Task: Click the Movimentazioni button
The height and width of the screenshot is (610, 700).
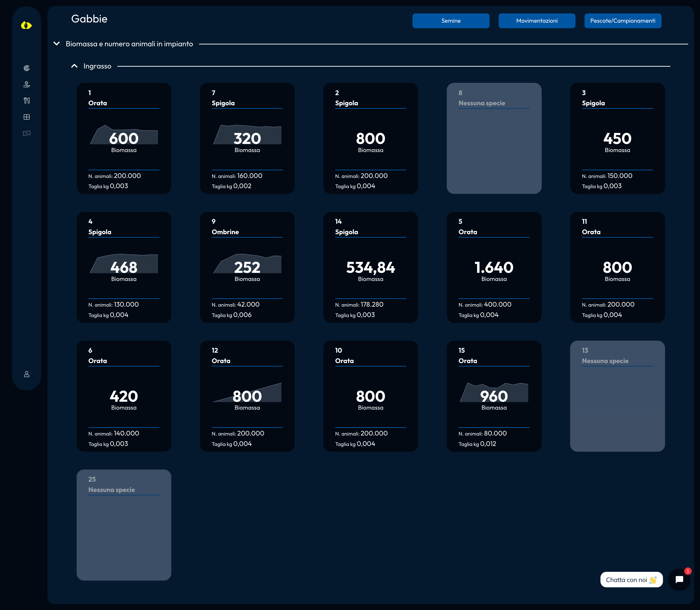Action: coord(537,21)
